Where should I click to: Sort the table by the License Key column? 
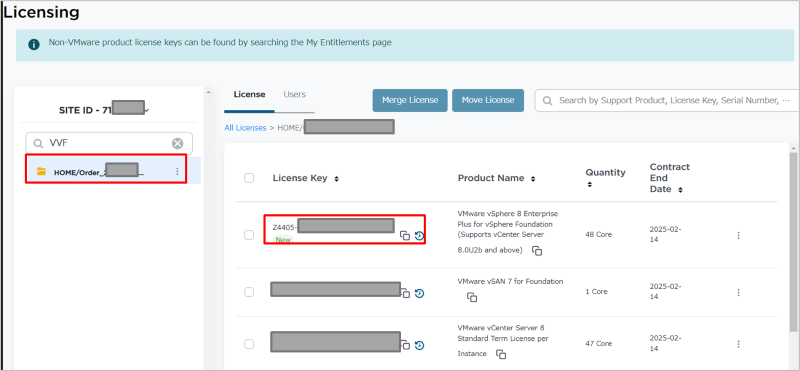(x=336, y=179)
